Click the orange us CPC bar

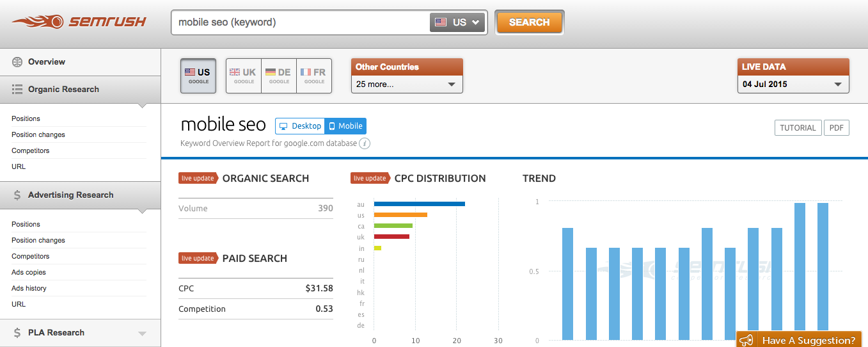pyautogui.click(x=400, y=215)
